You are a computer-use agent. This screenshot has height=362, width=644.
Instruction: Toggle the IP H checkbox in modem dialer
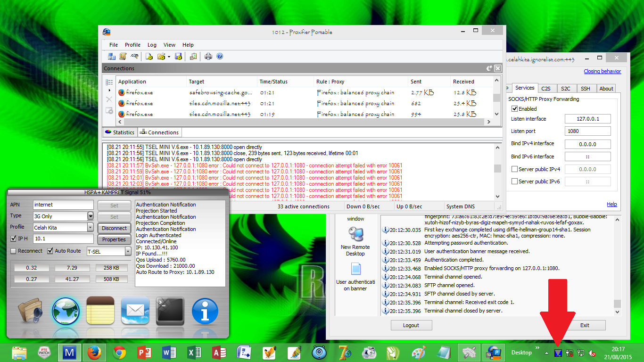pyautogui.click(x=14, y=239)
